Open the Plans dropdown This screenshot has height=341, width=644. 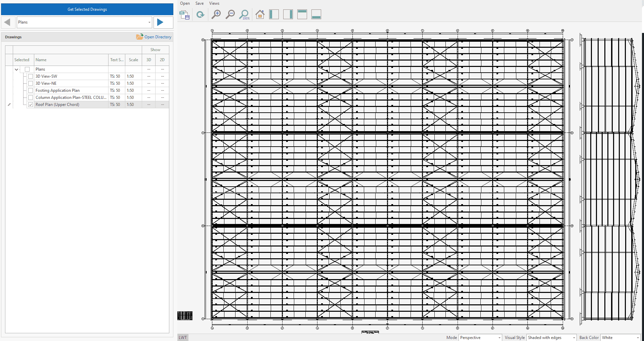coord(84,22)
